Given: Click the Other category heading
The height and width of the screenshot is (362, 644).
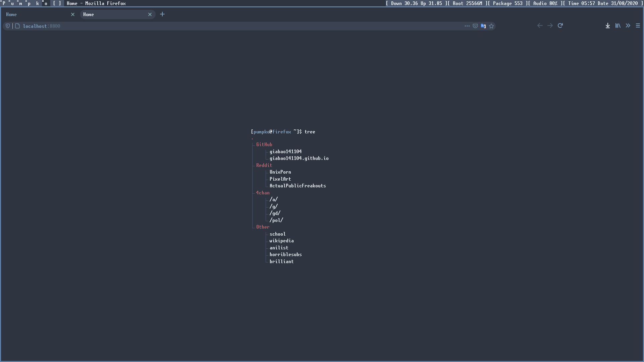Looking at the screenshot, I should (x=263, y=227).
